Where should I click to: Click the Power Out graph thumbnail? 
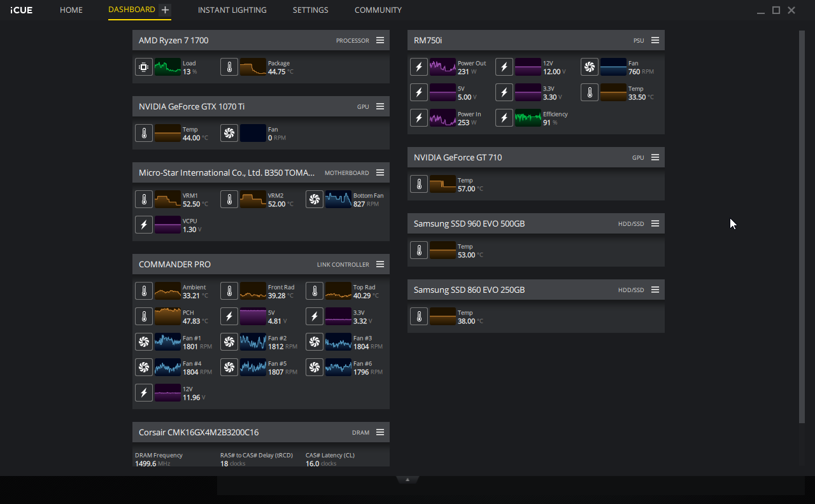[x=443, y=67]
